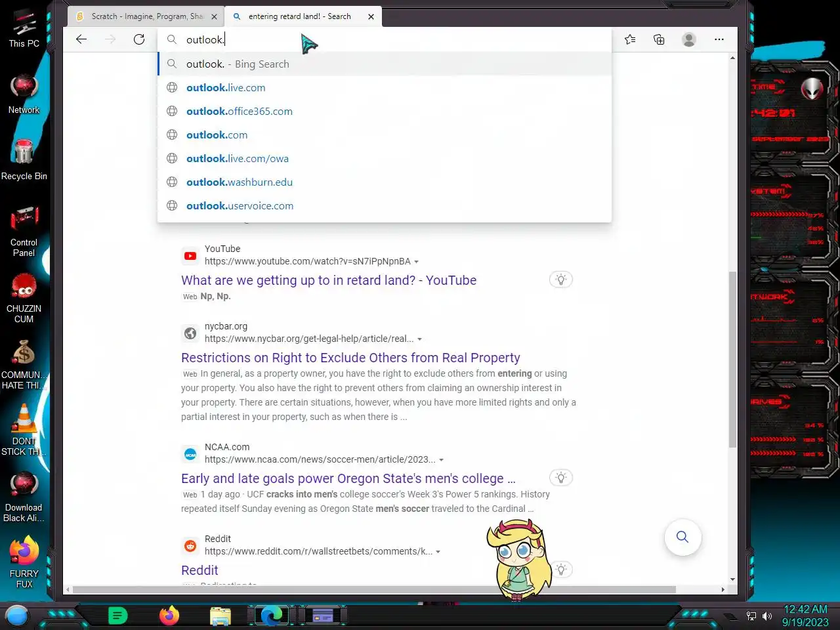Reload the current page
Image resolution: width=840 pixels, height=630 pixels.
coord(139,39)
